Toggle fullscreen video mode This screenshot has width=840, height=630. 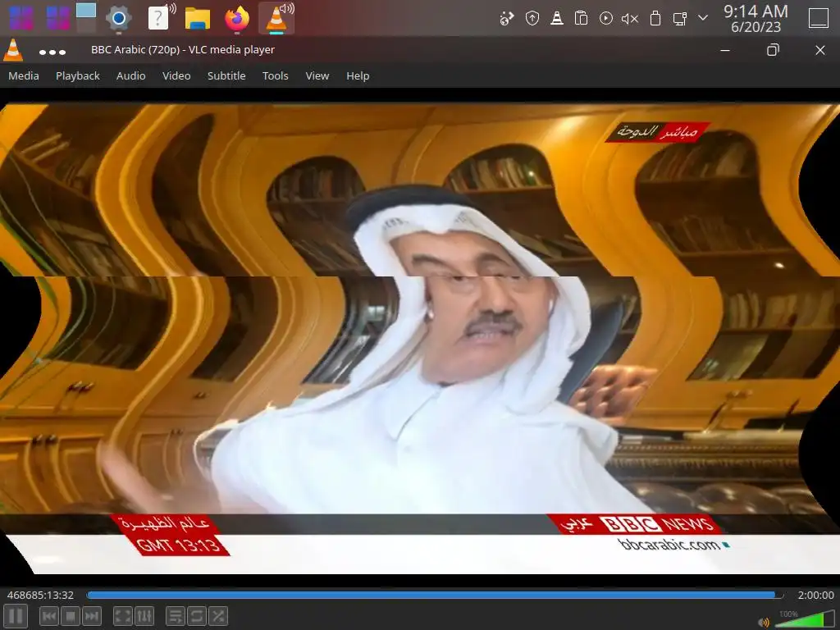(123, 616)
